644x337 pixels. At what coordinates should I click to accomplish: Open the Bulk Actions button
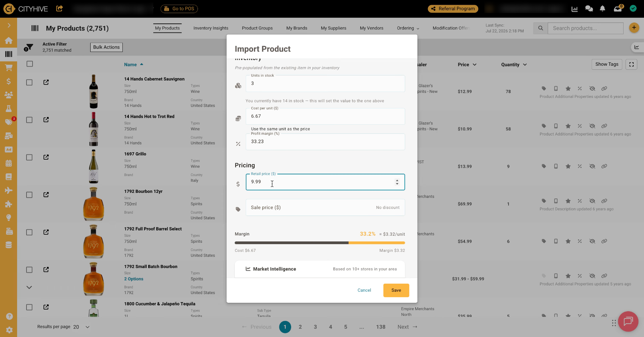pyautogui.click(x=106, y=47)
